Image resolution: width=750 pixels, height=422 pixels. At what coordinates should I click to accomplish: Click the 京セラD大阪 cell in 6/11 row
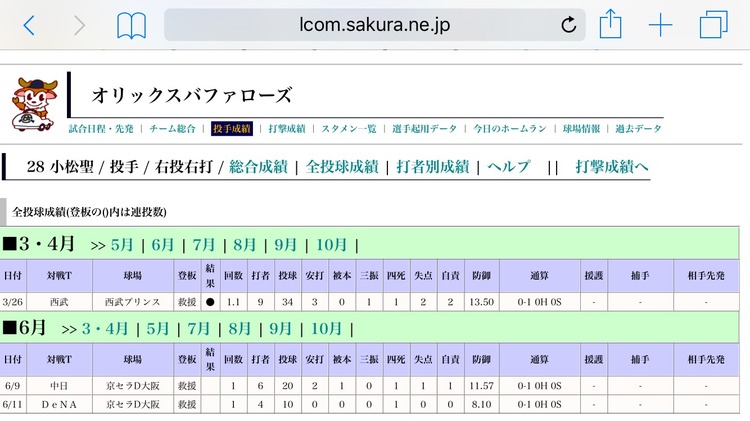132,404
